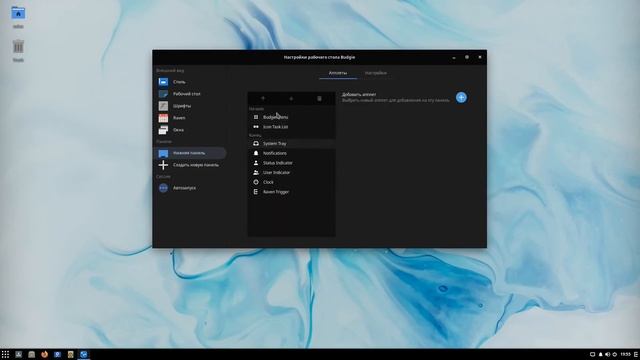Screen dimensions: 640x360
Task: Open the Рабочий стол section
Action: pyautogui.click(x=190, y=94)
